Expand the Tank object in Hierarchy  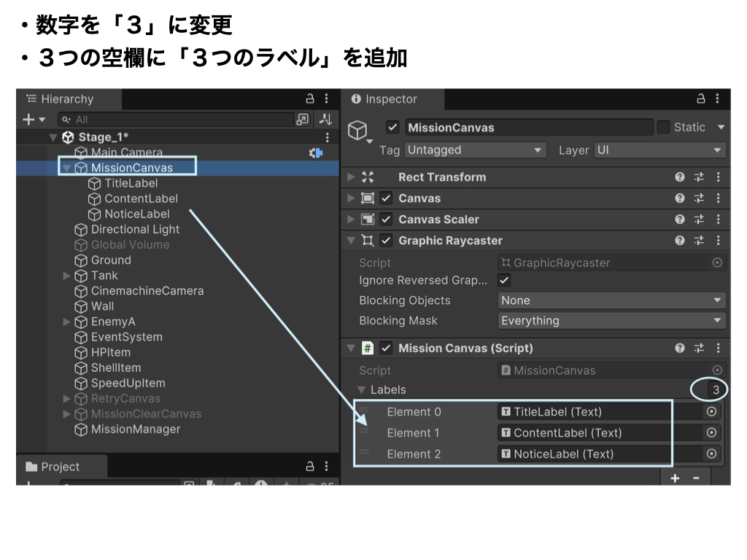click(x=67, y=276)
